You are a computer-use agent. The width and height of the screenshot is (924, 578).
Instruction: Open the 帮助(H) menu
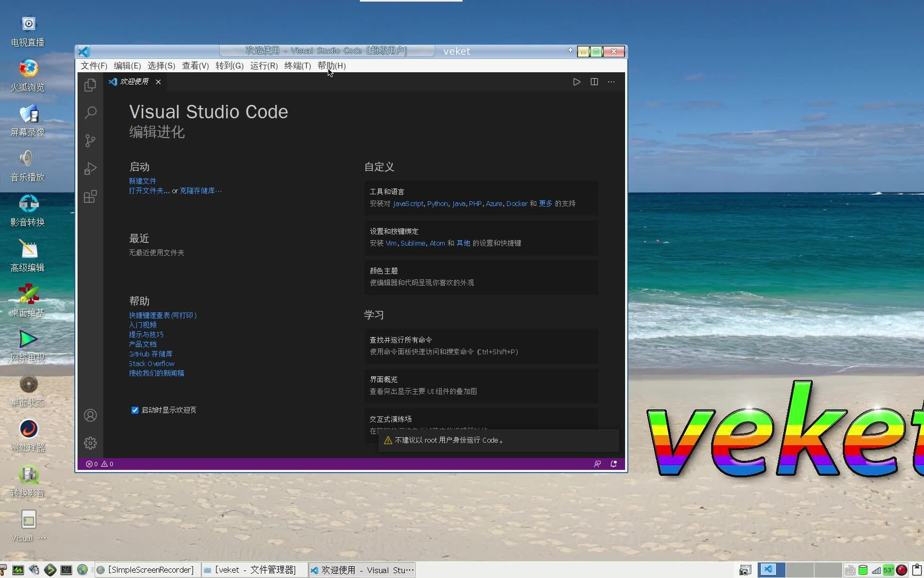332,66
